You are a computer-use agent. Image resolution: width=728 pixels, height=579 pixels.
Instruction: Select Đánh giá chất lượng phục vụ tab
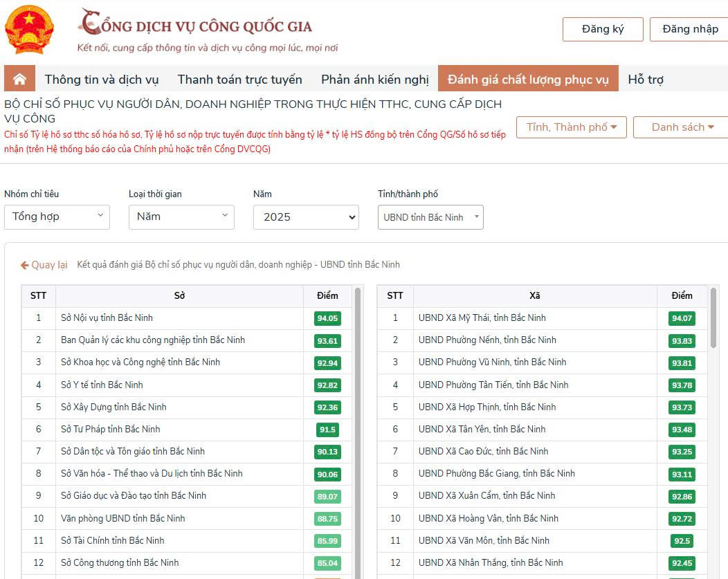tap(527, 80)
